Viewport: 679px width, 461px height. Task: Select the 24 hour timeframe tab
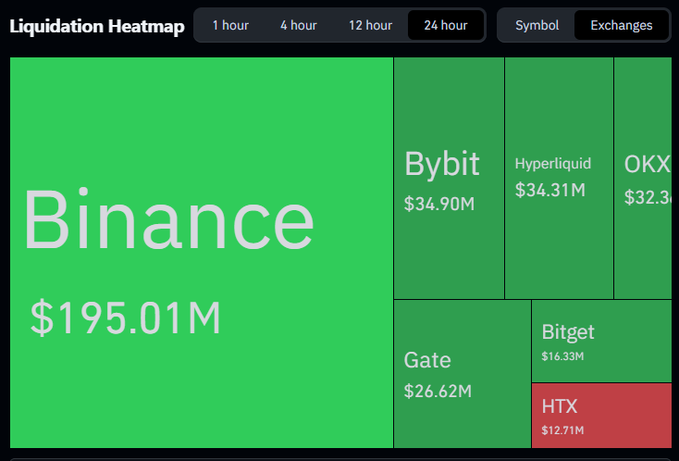click(446, 26)
